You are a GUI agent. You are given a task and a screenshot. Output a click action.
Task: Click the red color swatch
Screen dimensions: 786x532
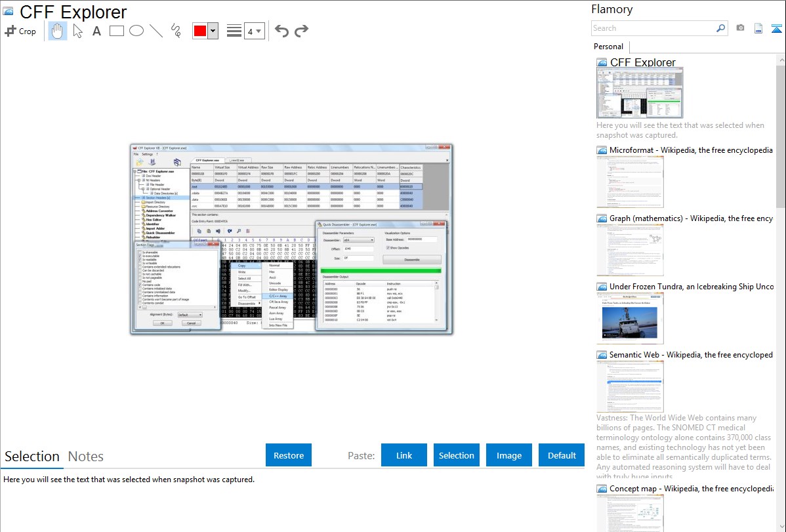click(x=200, y=31)
